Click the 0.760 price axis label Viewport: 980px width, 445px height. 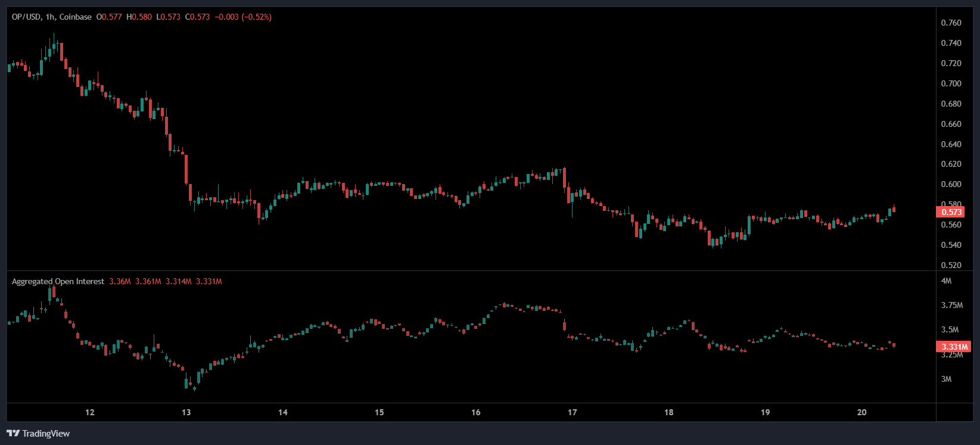click(951, 23)
